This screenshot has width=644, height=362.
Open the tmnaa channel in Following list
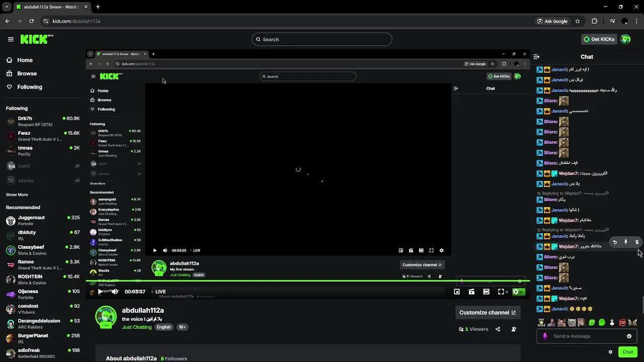[x=43, y=151]
